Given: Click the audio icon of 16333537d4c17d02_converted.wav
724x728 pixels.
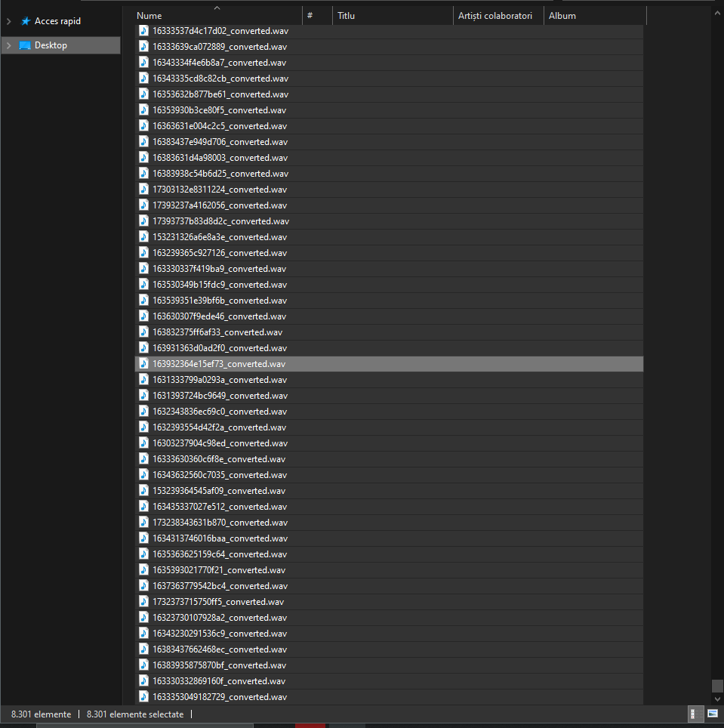Looking at the screenshot, I should 145,31.
